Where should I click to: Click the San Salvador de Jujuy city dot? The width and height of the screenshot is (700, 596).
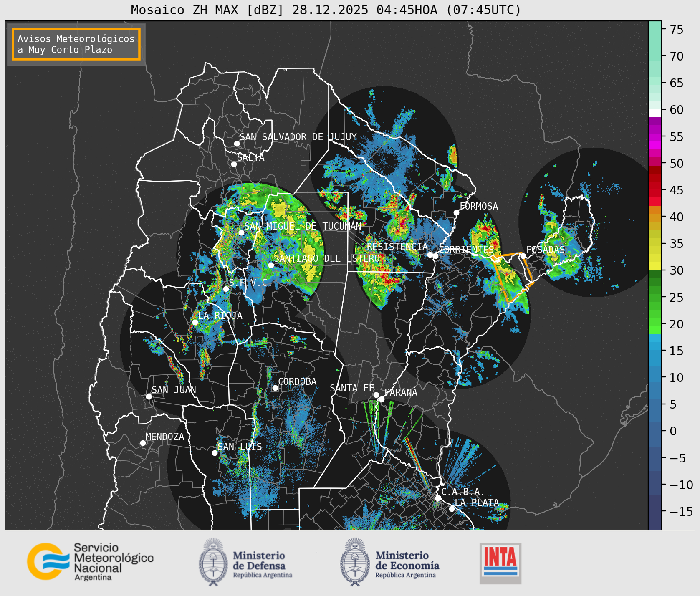237,144
